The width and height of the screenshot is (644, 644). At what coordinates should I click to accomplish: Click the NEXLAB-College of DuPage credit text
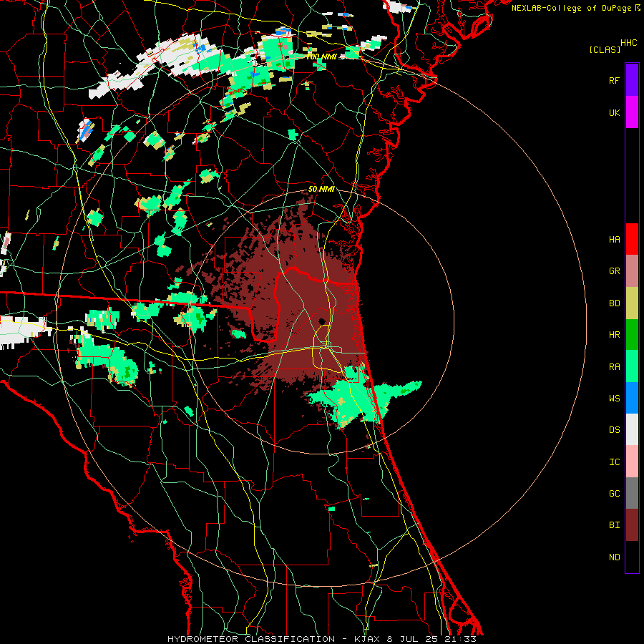pyautogui.click(x=571, y=8)
